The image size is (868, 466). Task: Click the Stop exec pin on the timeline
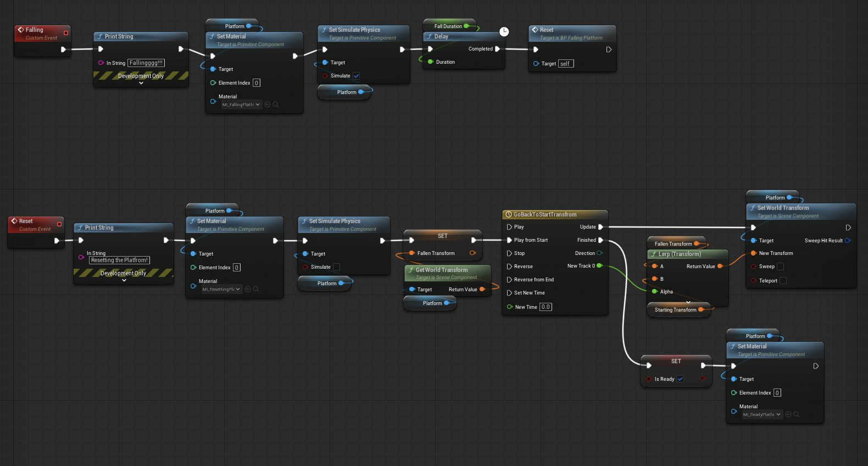509,253
